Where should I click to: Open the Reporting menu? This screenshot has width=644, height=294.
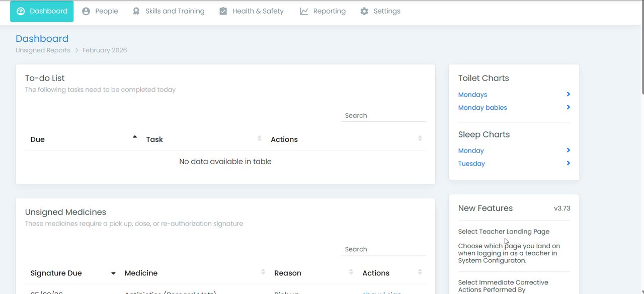tap(329, 11)
